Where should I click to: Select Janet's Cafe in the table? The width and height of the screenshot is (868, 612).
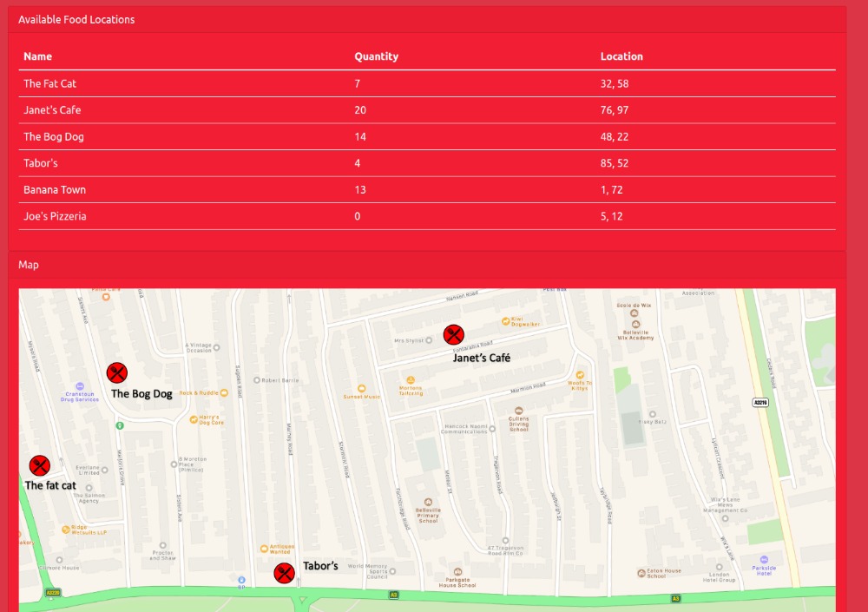[52, 110]
